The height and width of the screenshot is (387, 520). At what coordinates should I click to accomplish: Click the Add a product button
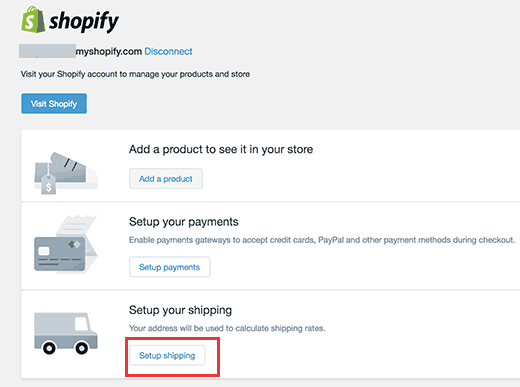166,179
